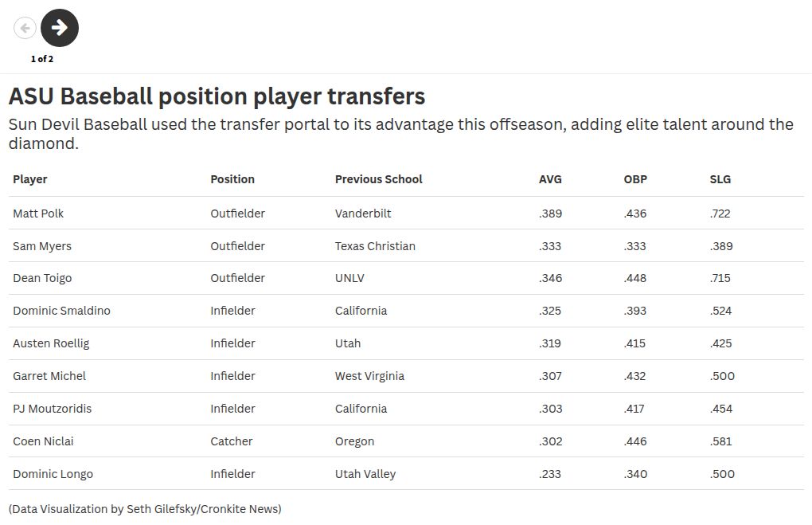Click the Position column header
Viewport: 812px width, 525px height.
tap(232, 179)
